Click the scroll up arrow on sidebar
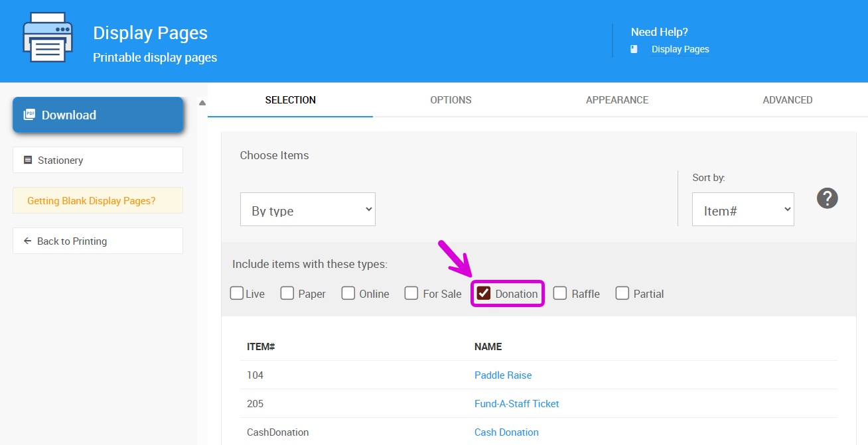 click(x=202, y=103)
